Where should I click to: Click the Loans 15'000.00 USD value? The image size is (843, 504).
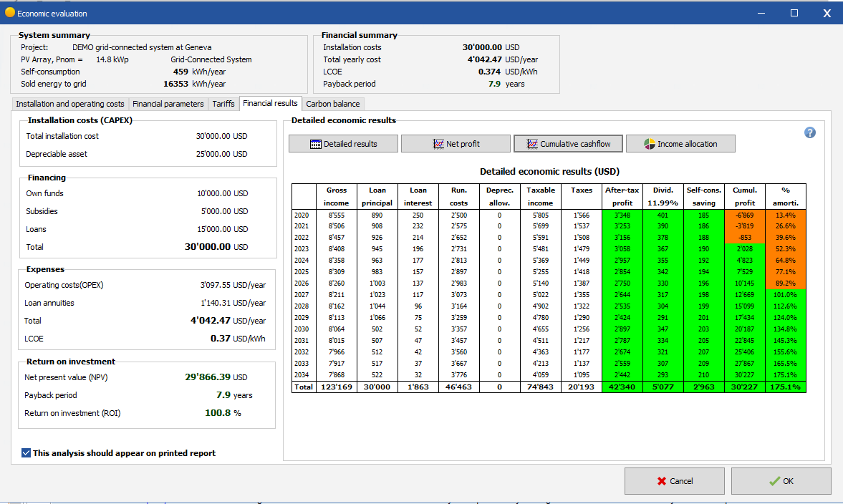coord(222,229)
